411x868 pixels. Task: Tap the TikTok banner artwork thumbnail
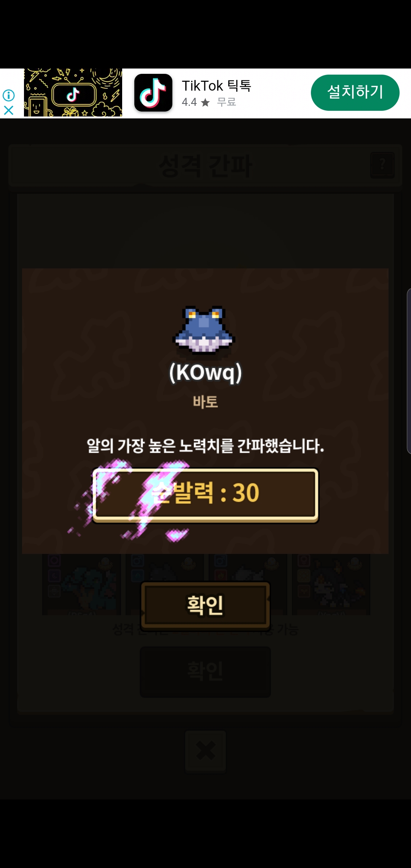[73, 93]
